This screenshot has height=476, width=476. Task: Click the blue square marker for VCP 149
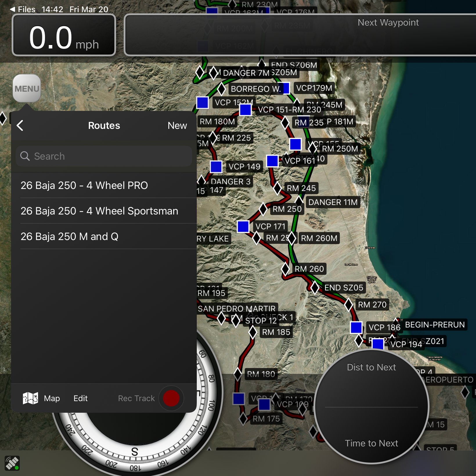[216, 167]
